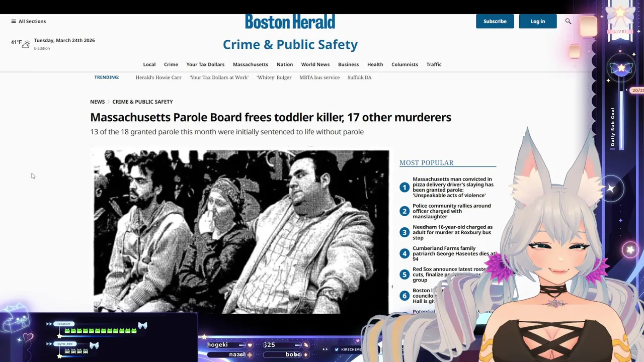
Task: Open the Nation section
Action: point(285,64)
